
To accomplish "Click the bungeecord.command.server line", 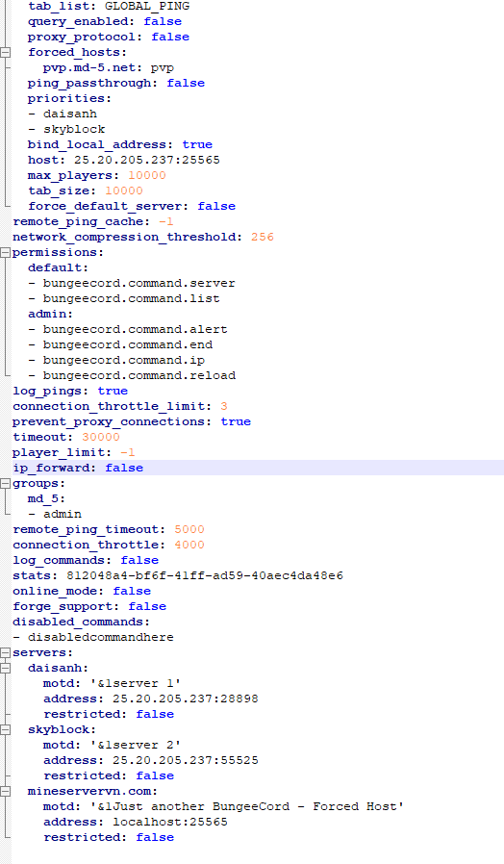I will (131, 283).
